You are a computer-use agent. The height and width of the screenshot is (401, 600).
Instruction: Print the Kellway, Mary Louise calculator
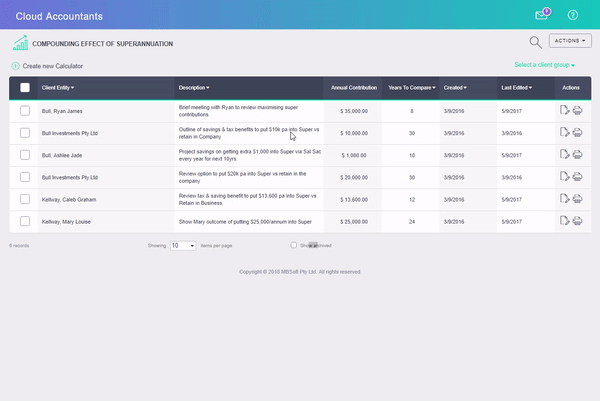coord(579,221)
